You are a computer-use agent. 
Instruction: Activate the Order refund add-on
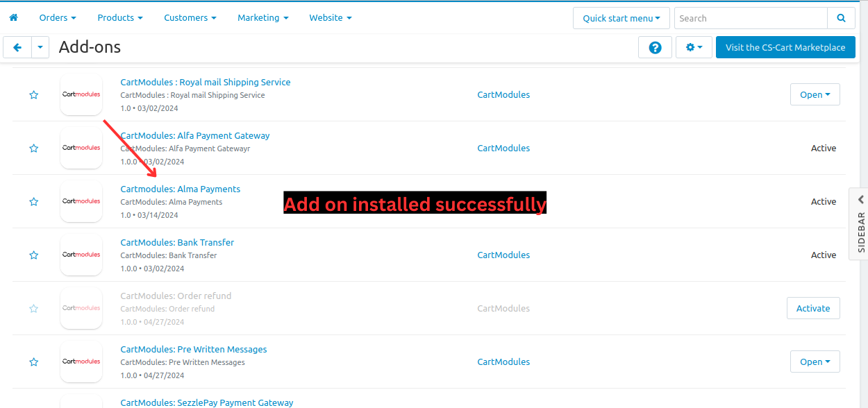tap(813, 308)
